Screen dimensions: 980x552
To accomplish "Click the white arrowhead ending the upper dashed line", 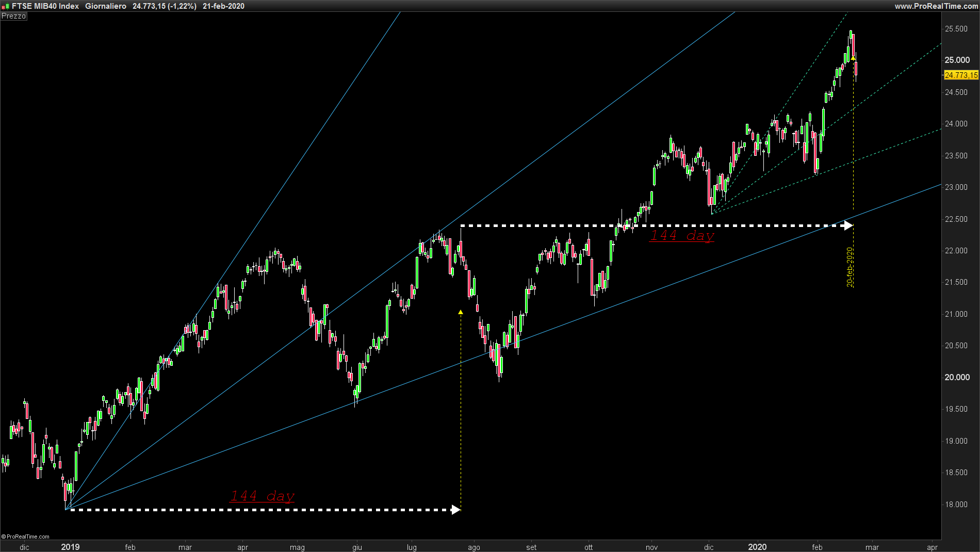I will tap(848, 225).
